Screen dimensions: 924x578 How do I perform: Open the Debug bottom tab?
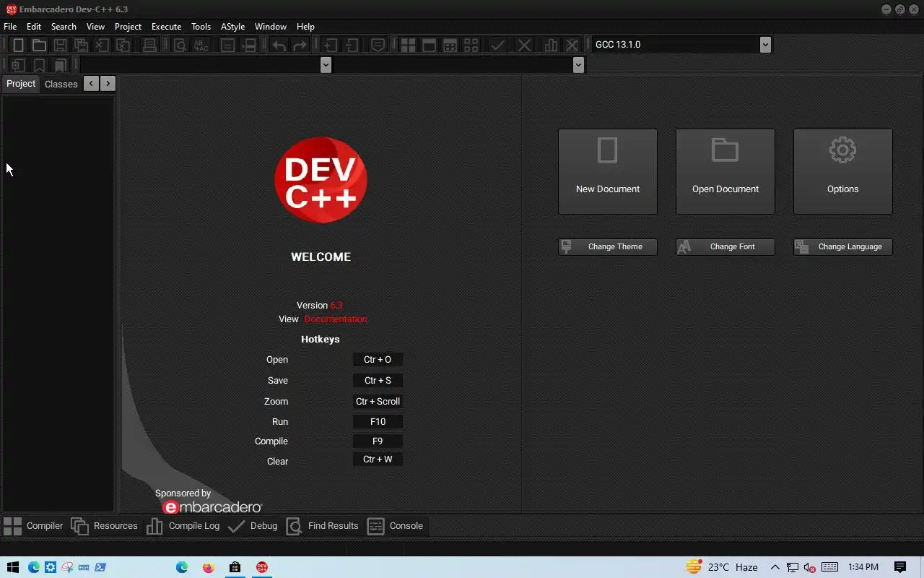[x=253, y=526]
